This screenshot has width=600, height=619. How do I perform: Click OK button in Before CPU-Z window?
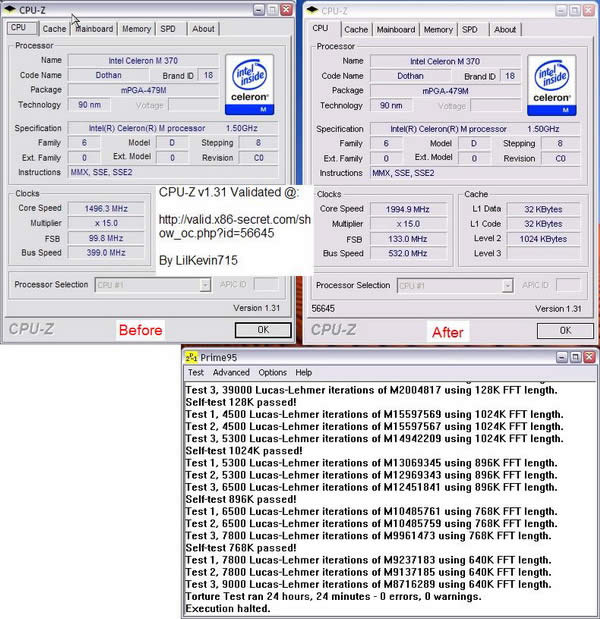[263, 330]
